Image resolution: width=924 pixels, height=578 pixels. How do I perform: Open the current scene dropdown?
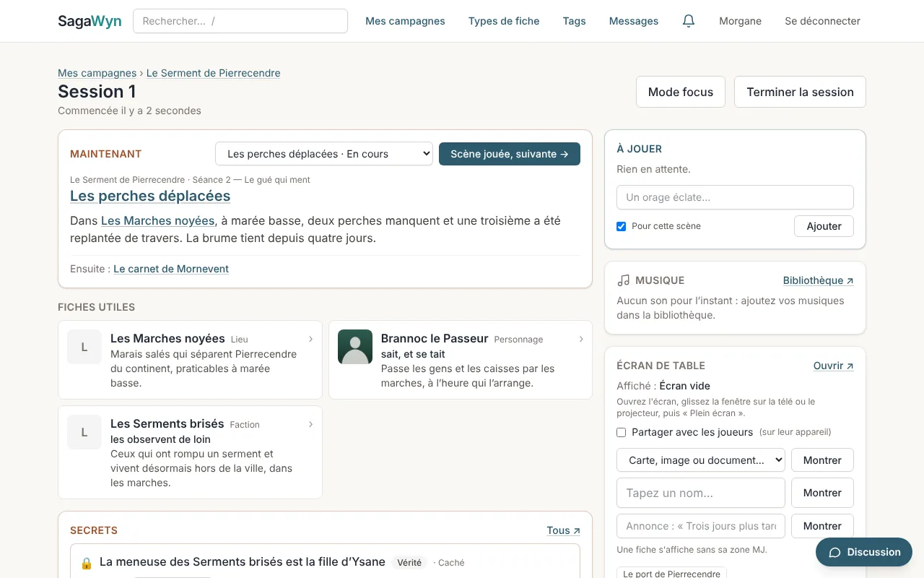pos(324,154)
